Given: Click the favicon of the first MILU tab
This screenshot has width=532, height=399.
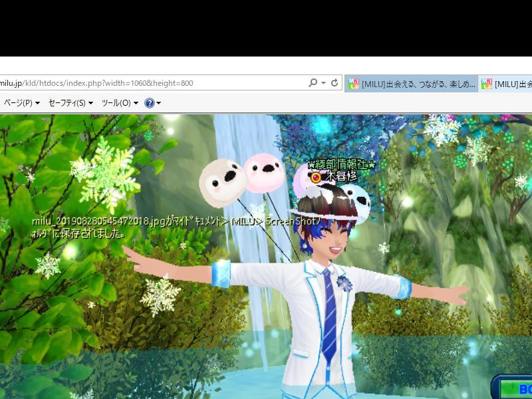Looking at the screenshot, I should click(353, 84).
